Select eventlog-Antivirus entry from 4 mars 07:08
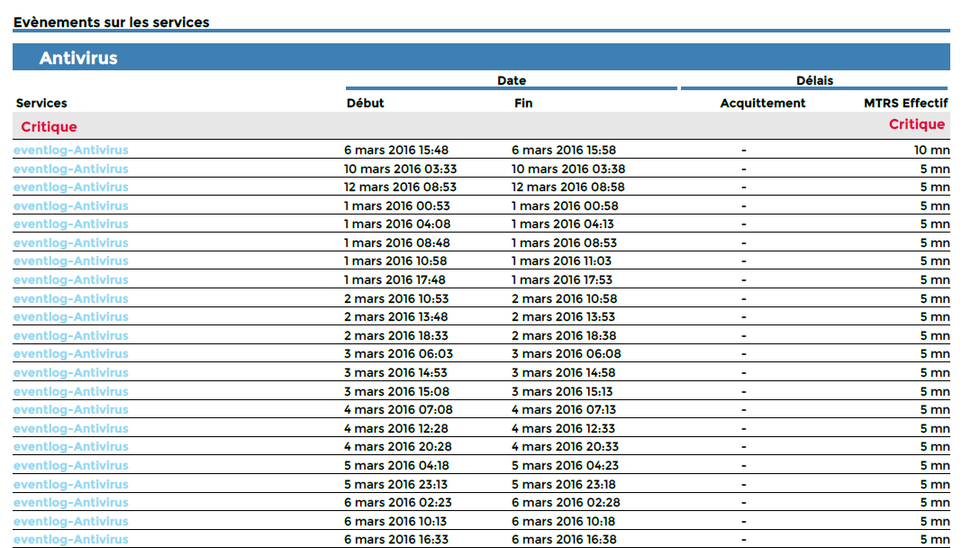980x548 pixels. coord(70,409)
